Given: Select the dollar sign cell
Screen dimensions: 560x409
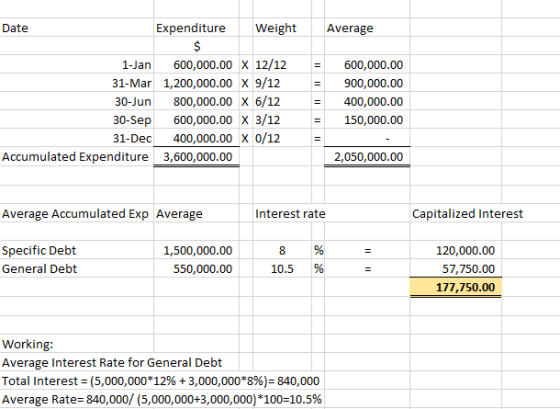Looking at the screenshot, I should (197, 46).
